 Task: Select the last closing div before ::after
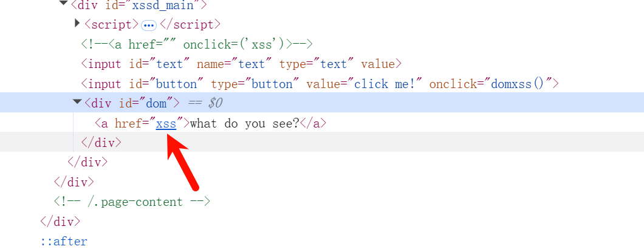tap(60, 222)
